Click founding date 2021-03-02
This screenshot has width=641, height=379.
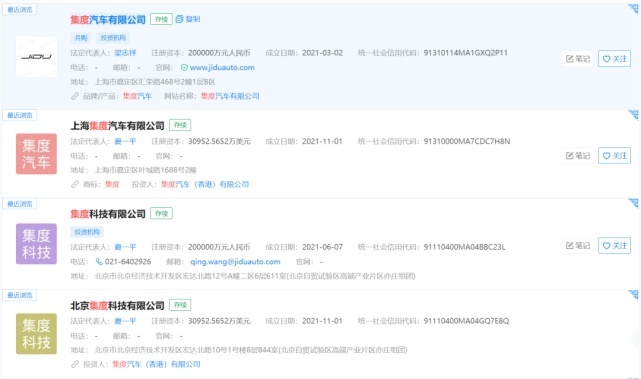pos(323,53)
